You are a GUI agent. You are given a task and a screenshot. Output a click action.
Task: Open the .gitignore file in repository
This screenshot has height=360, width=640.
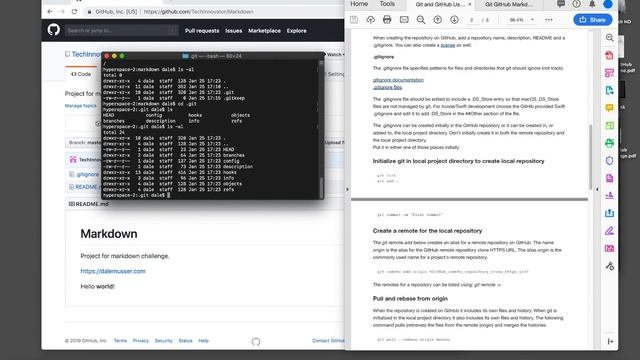(x=87, y=174)
